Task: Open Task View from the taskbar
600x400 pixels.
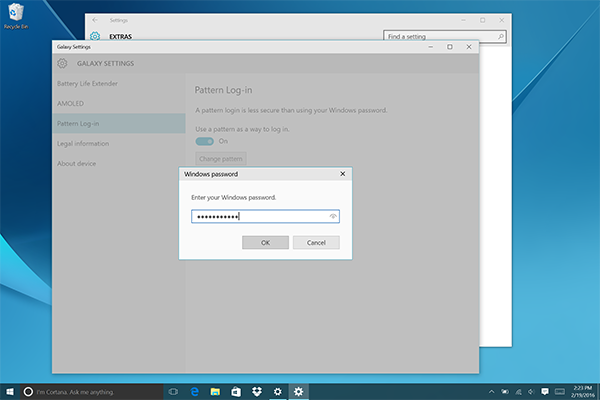Action: point(173,392)
